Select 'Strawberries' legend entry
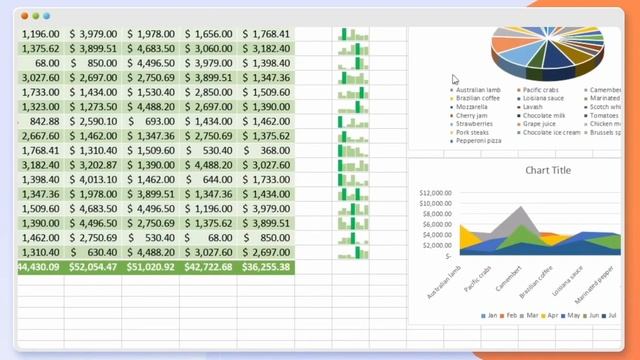 tap(471, 124)
